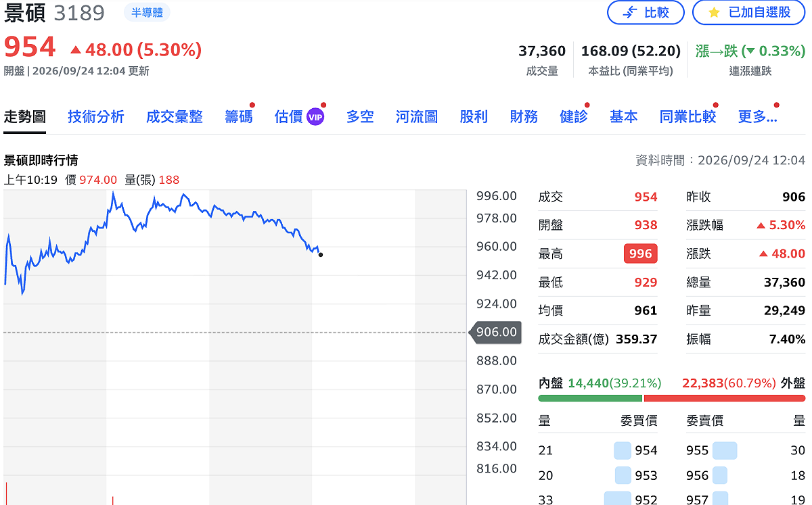Click the 漲→跌 streak indicator
This screenshot has width=812, height=505.
pyautogui.click(x=750, y=51)
